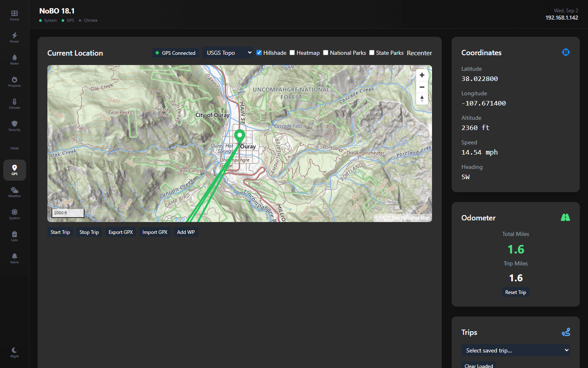Open the Home page in sidebar

[x=14, y=16]
